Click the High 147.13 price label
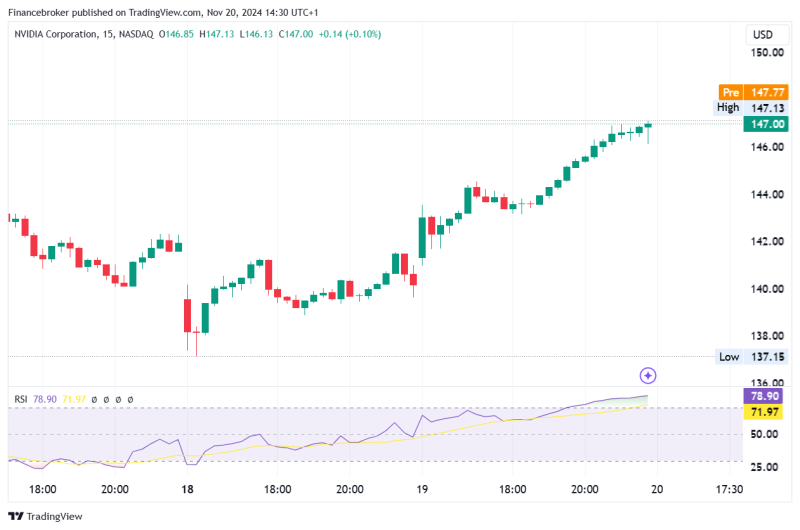 click(x=750, y=107)
